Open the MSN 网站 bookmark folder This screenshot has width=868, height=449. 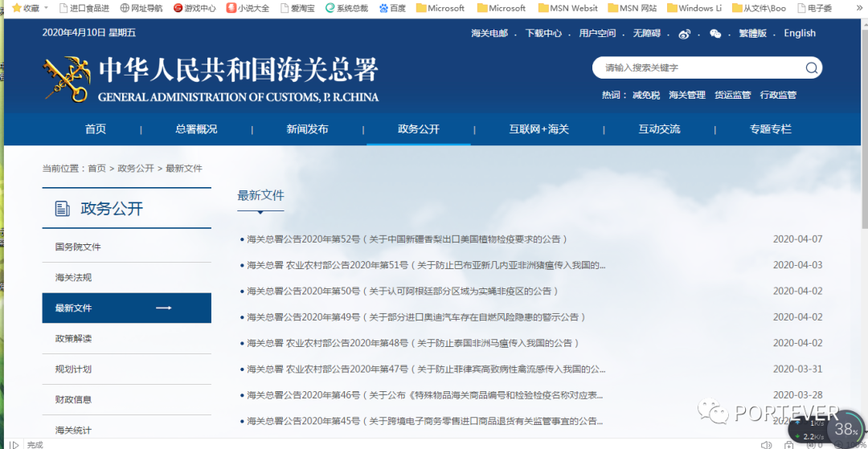tap(633, 8)
